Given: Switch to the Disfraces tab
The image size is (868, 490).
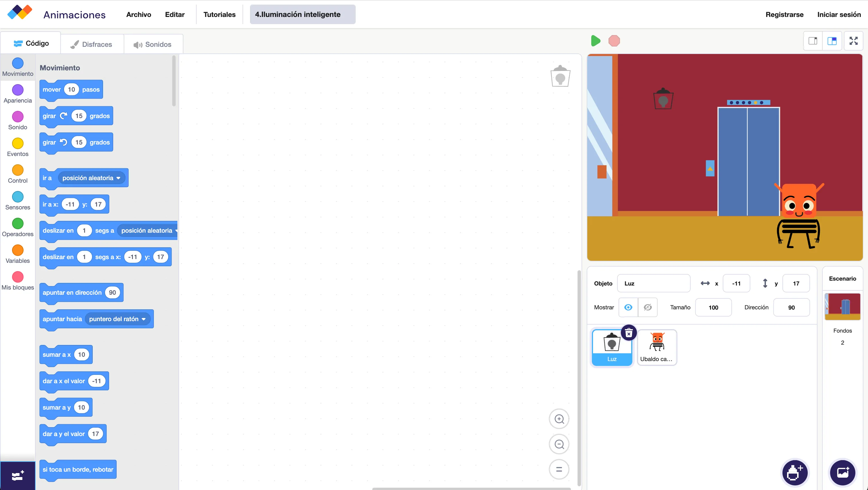Looking at the screenshot, I should coord(91,44).
